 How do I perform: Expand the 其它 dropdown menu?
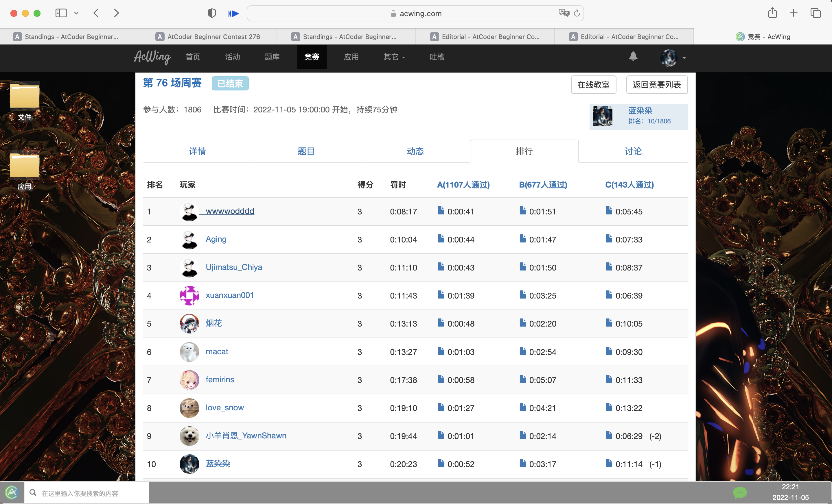394,57
